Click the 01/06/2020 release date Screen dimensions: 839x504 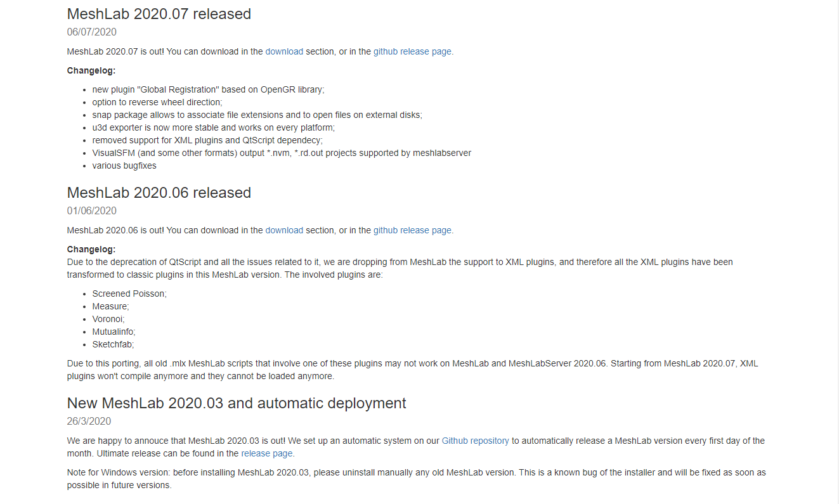[x=92, y=211]
